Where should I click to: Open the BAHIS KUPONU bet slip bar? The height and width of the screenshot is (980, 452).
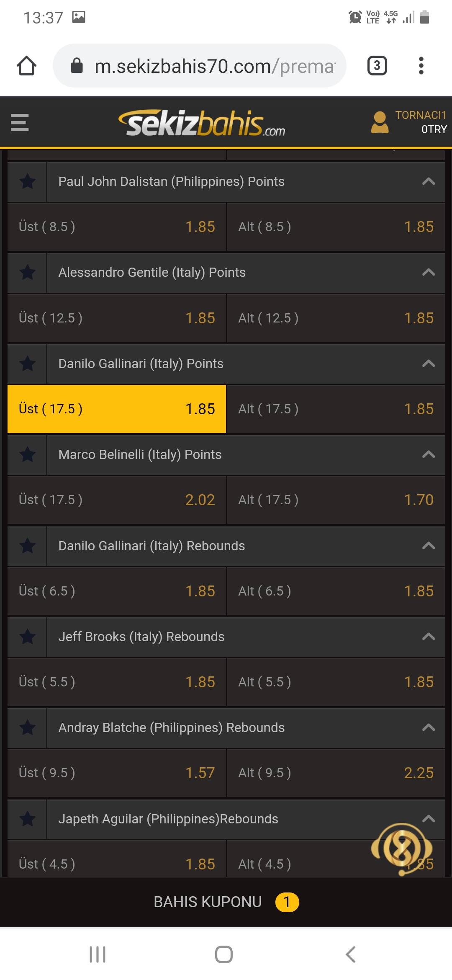[226, 902]
